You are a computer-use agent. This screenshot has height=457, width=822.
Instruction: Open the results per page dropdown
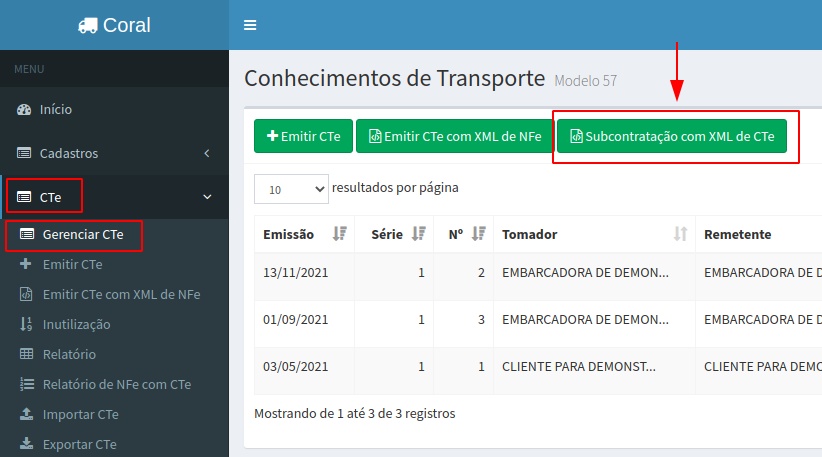(291, 188)
